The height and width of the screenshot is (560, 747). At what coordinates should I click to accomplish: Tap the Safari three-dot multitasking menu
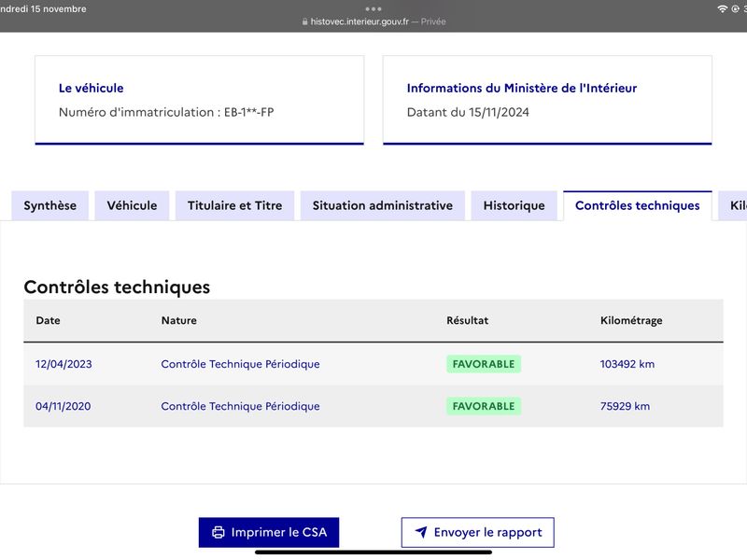click(373, 8)
